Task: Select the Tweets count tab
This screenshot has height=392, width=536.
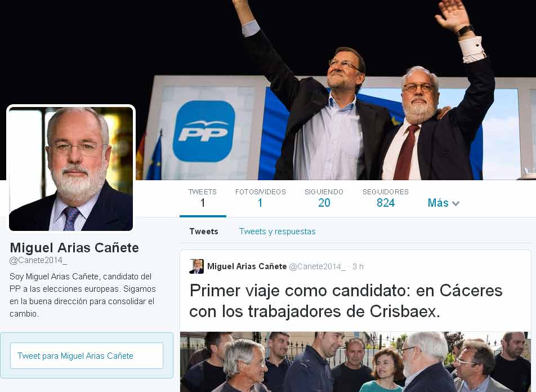Action: pos(203,198)
